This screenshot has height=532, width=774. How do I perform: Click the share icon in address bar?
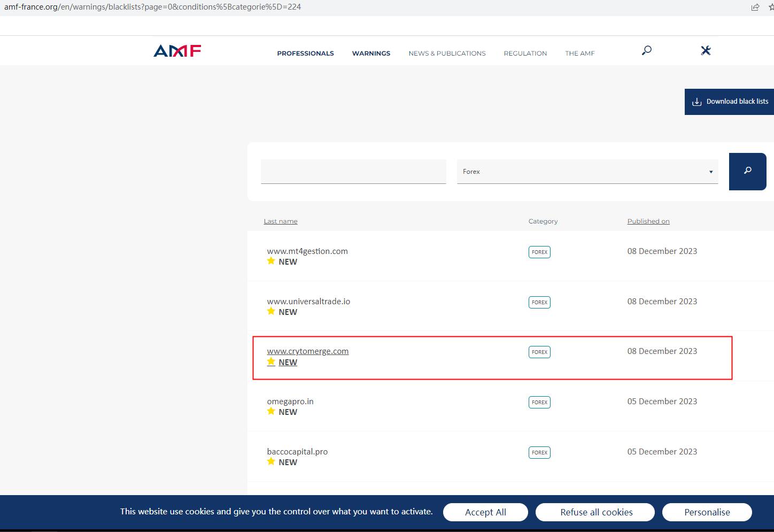click(x=755, y=7)
